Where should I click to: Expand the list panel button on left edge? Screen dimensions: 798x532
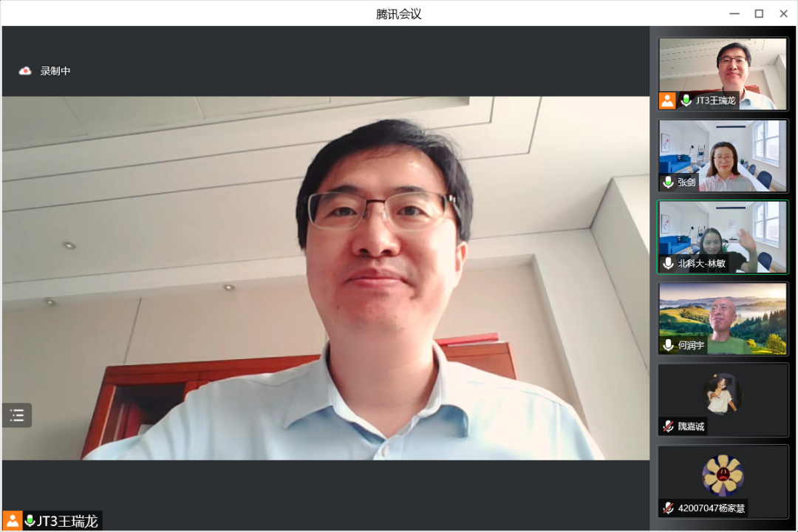click(17, 415)
